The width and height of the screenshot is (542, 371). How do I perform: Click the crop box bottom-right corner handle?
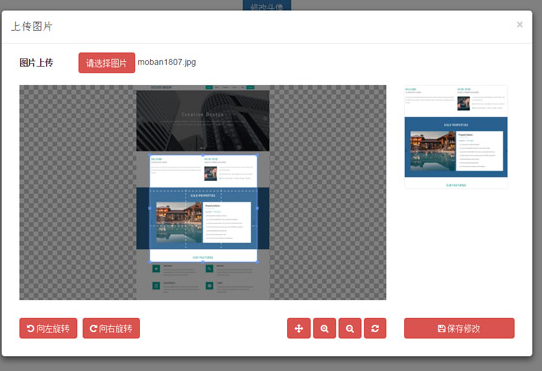(257, 262)
